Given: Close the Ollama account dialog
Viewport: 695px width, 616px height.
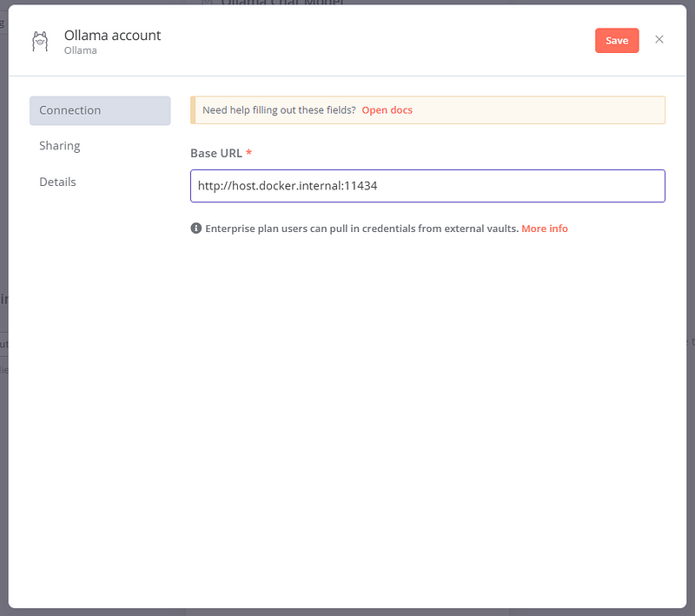Looking at the screenshot, I should 659,39.
